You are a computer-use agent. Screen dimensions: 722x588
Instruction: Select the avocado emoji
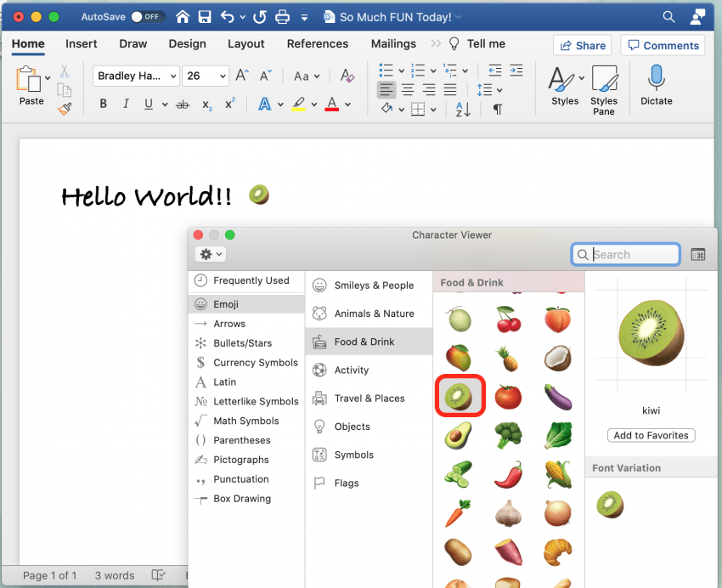point(458,436)
